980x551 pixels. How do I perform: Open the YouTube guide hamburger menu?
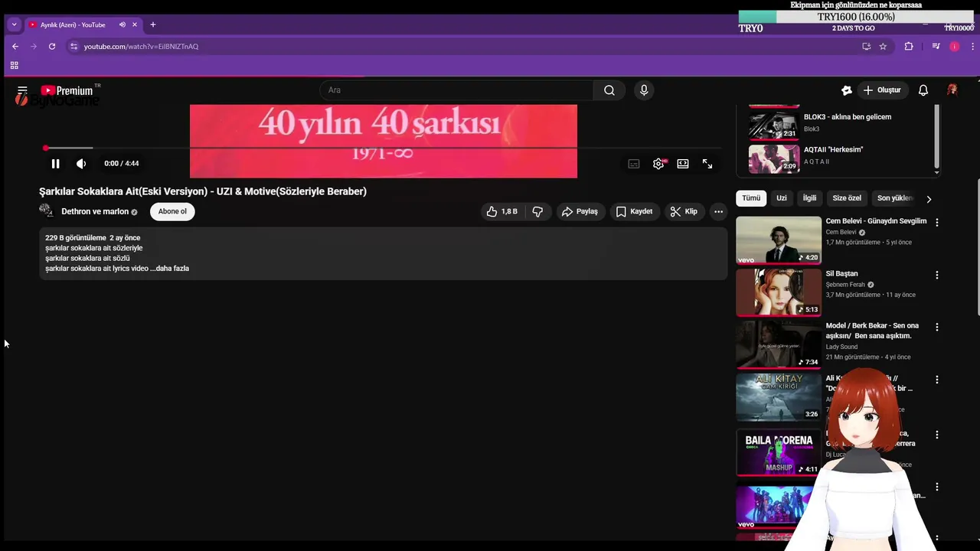point(22,90)
